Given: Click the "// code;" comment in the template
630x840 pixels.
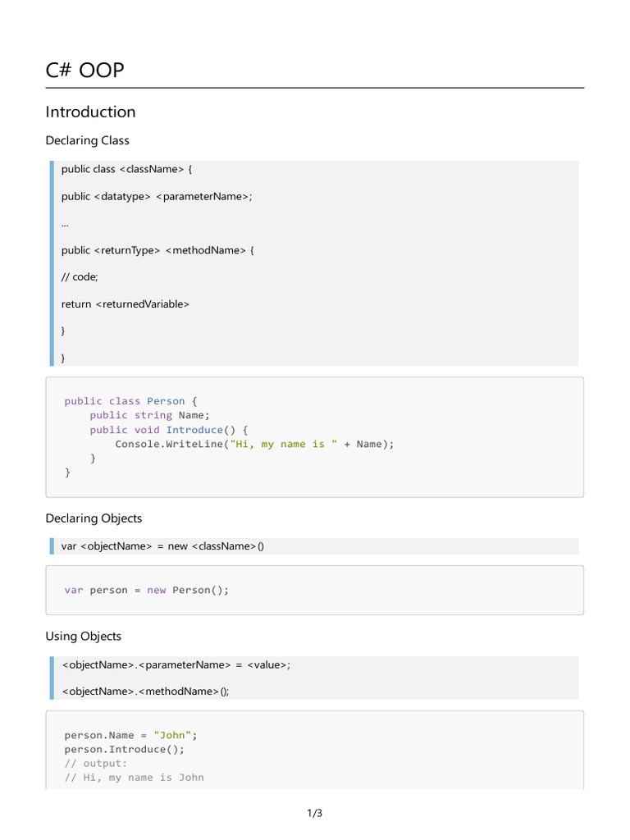Looking at the screenshot, I should (80, 277).
